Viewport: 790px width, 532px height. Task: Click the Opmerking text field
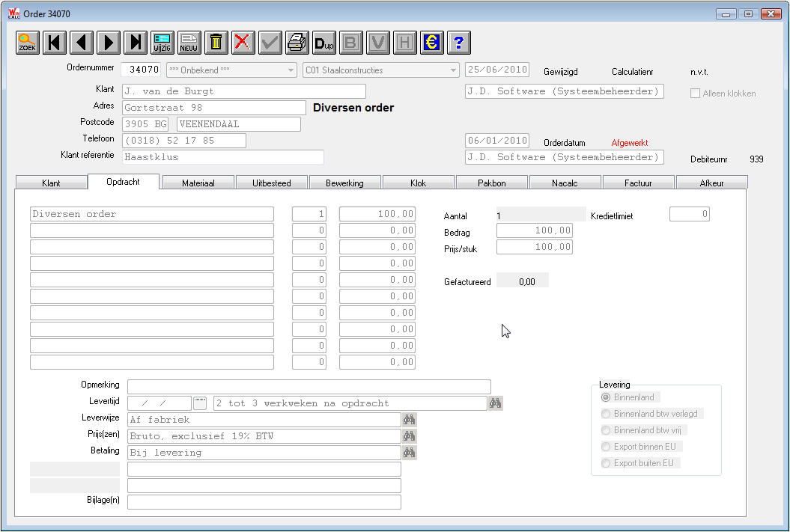[x=309, y=387]
